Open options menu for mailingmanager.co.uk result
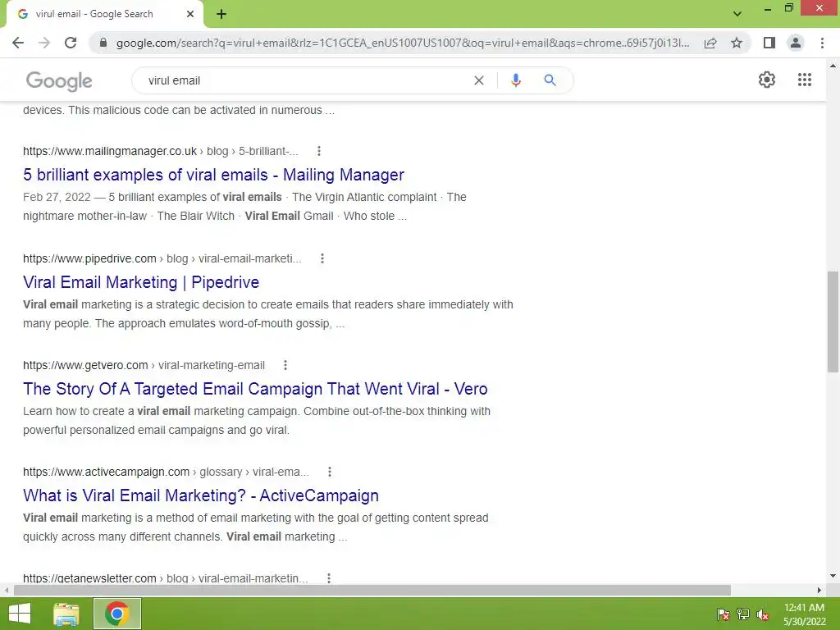Screen dimensions: 840x630 pos(319,151)
